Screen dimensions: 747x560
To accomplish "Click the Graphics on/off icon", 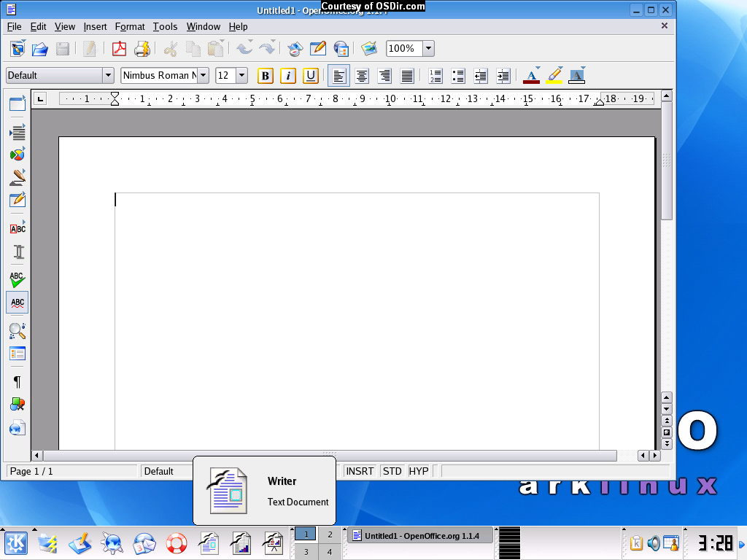I will coord(18,405).
